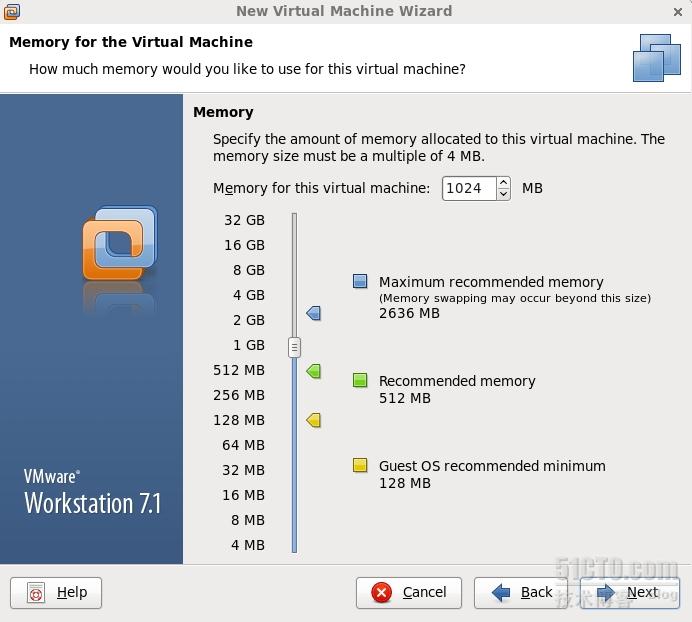Click the 1 GB scale label
Image resolution: width=692 pixels, height=622 pixels.
tap(249, 345)
